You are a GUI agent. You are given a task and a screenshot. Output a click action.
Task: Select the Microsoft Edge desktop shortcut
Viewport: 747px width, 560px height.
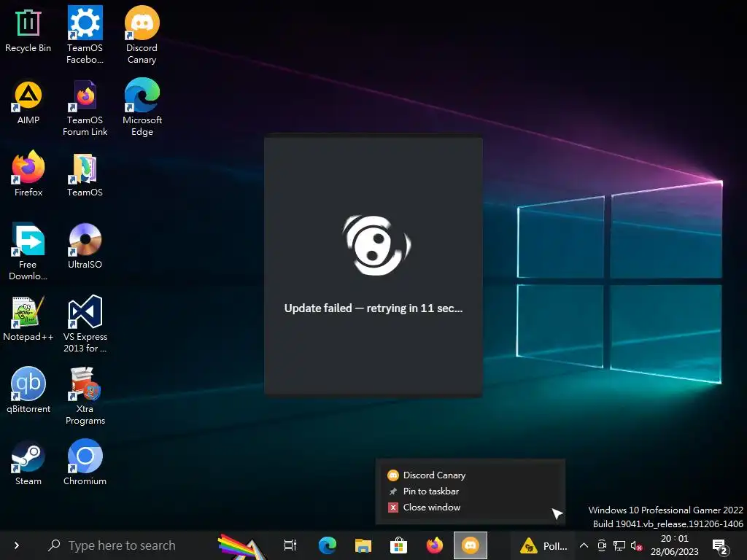(x=142, y=108)
